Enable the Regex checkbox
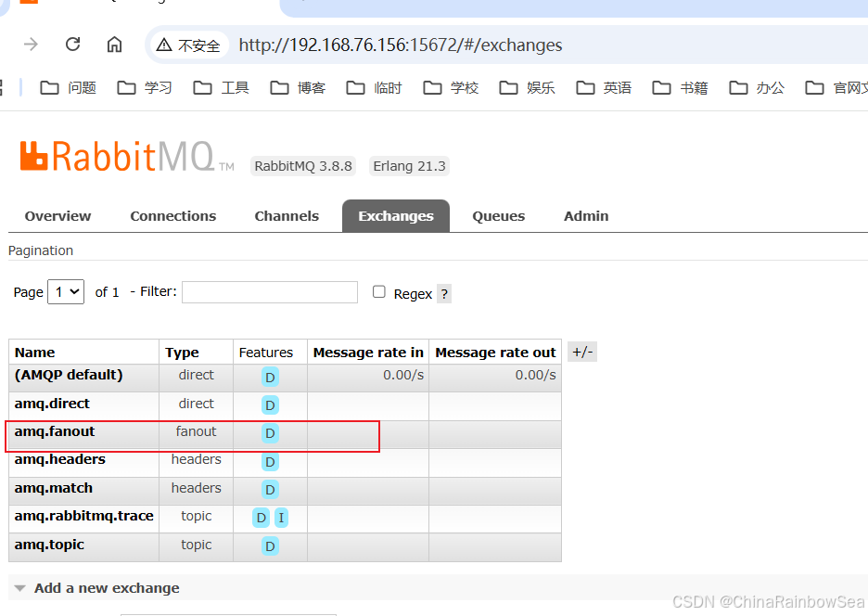The height and width of the screenshot is (616, 868). point(379,291)
